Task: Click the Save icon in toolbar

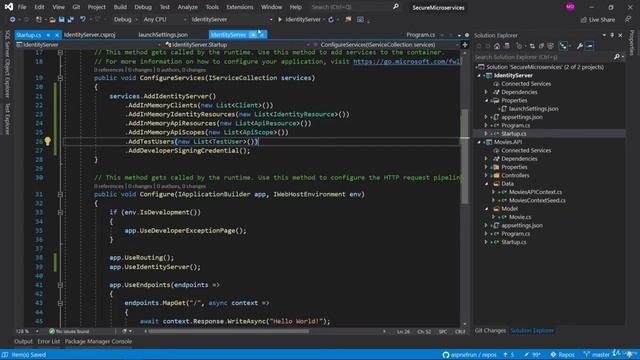Action: coord(62,19)
